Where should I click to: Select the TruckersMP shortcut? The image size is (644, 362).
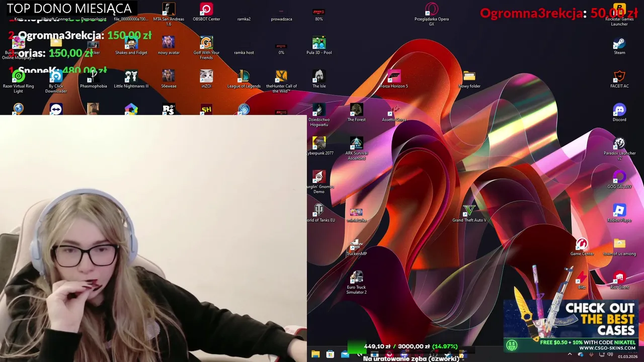tap(356, 247)
